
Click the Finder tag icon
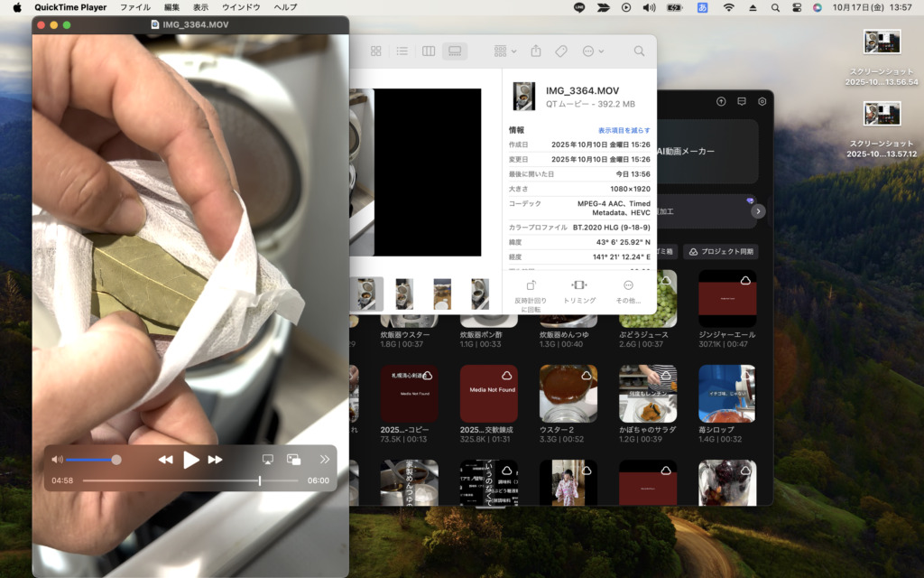[x=561, y=51]
